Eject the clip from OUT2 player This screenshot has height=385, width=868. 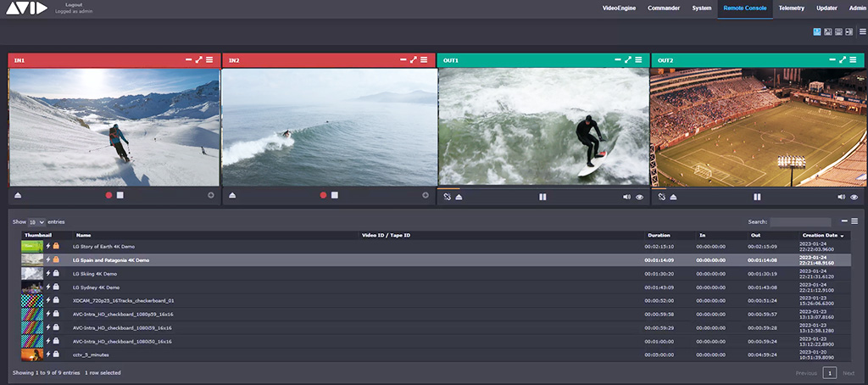click(x=673, y=198)
